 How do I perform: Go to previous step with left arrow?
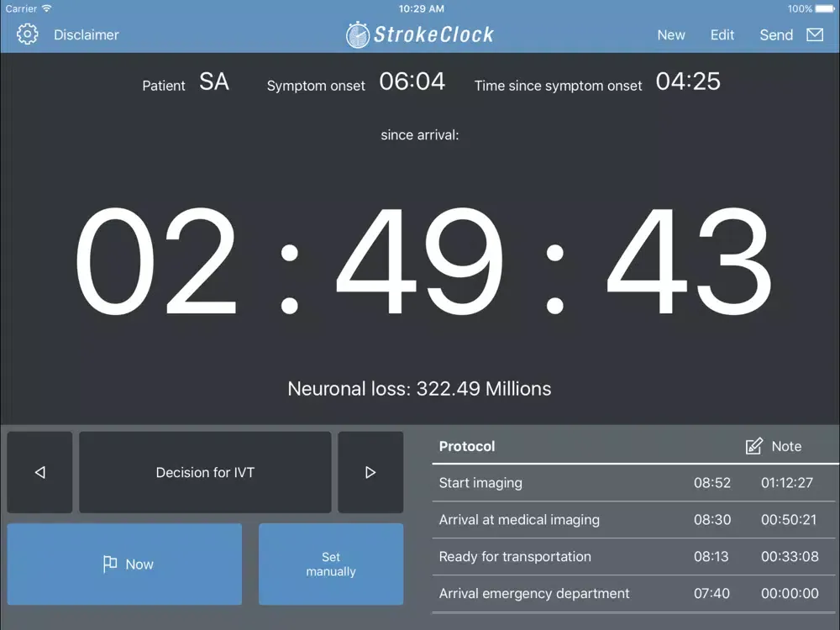[39, 472]
